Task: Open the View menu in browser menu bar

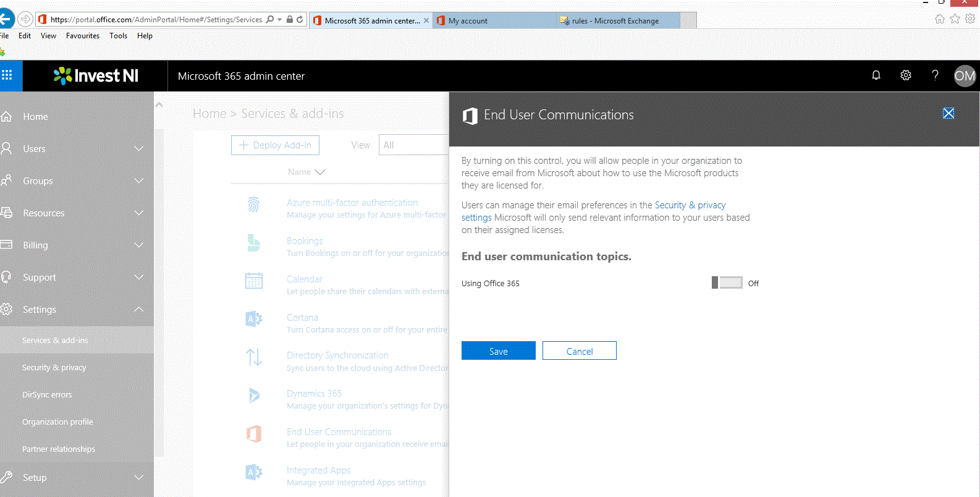Action: (48, 36)
